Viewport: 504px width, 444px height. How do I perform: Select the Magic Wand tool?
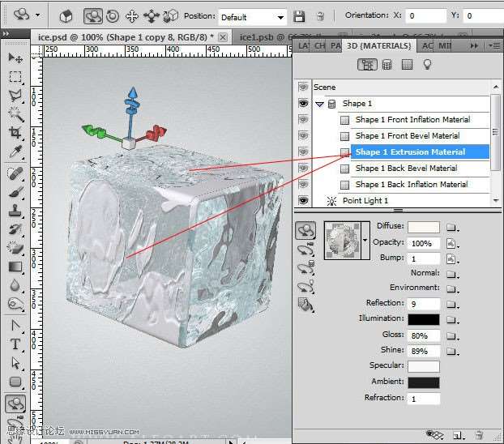pyautogui.click(x=15, y=113)
